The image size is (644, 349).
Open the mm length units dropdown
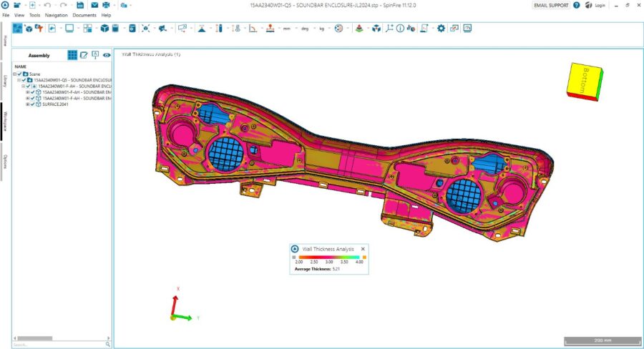click(287, 29)
